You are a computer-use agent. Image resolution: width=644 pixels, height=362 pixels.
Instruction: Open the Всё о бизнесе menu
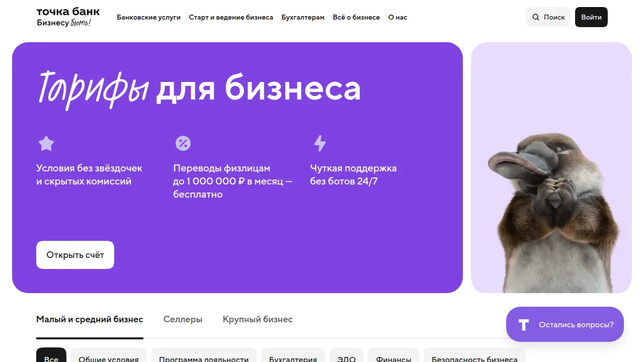tap(356, 17)
